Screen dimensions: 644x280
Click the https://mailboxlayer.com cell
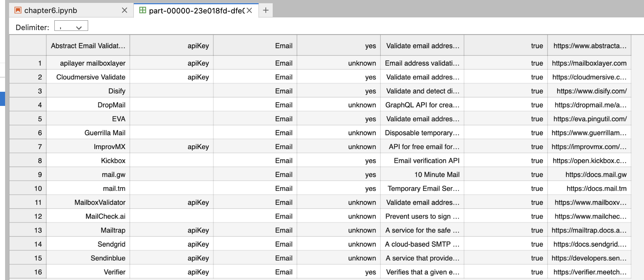pos(589,63)
